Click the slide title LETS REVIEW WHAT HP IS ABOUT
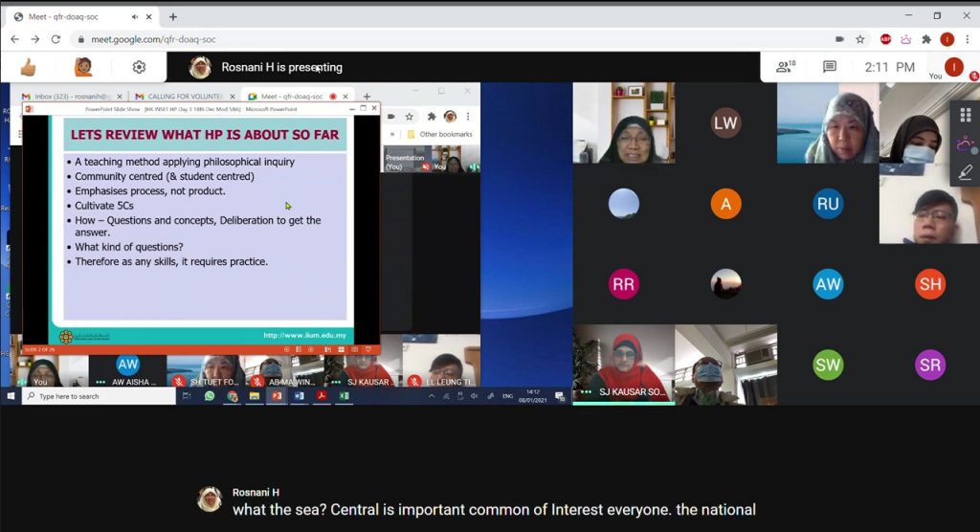 tap(205, 134)
